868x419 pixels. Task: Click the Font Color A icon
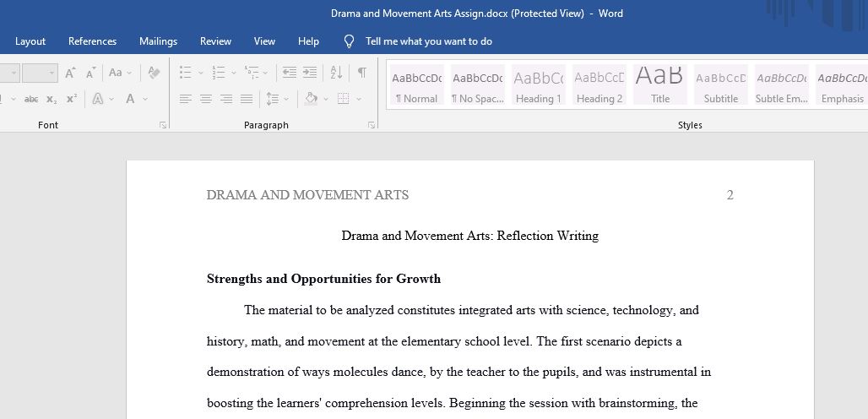[130, 99]
